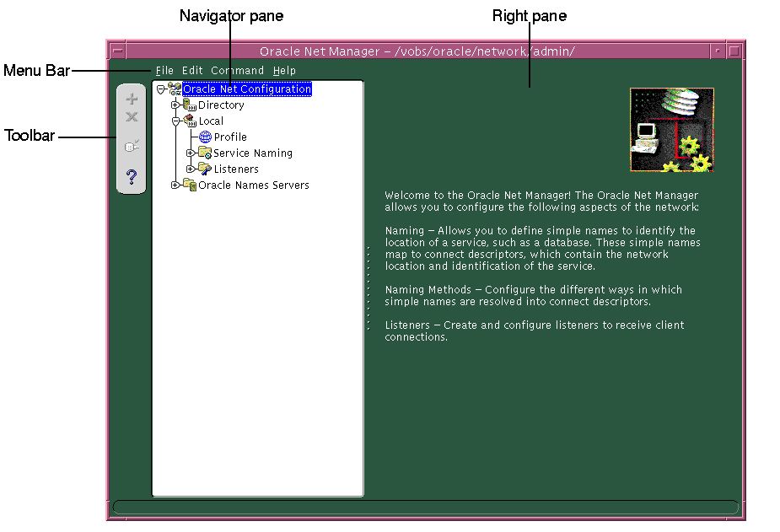This screenshot has width=780, height=532.
Task: Open the File menu
Action: point(164,70)
